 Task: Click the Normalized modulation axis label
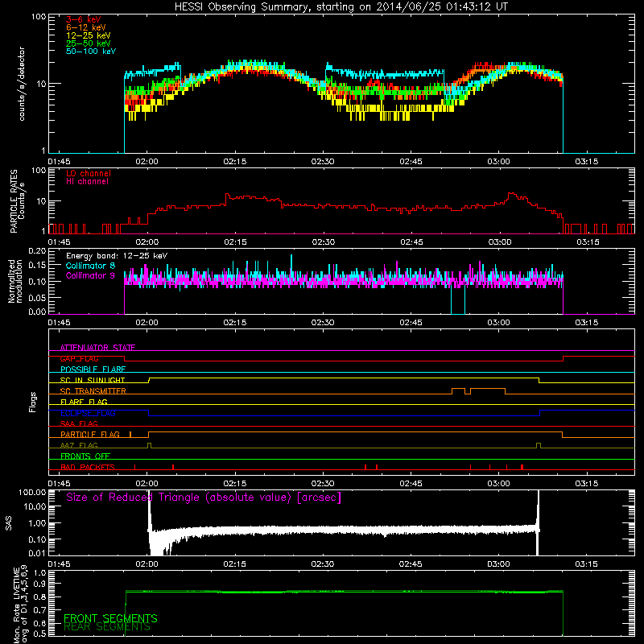pyautogui.click(x=15, y=281)
